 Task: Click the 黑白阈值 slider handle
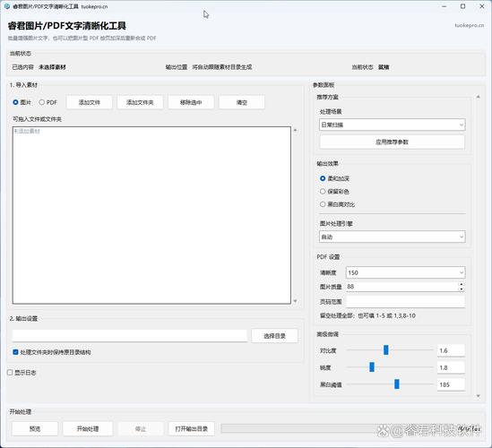(x=397, y=383)
